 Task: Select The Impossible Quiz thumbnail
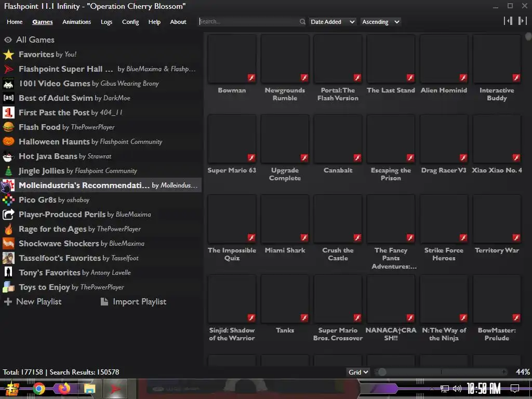[232, 219]
